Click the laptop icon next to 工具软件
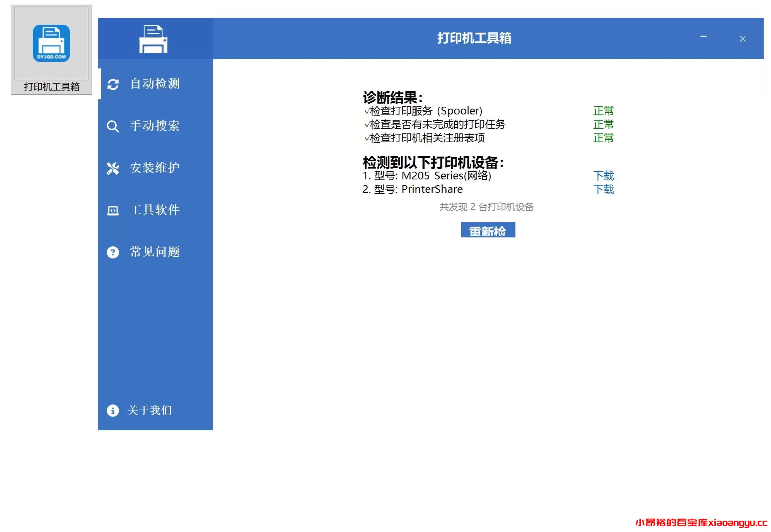The width and height of the screenshot is (771, 532). point(113,210)
